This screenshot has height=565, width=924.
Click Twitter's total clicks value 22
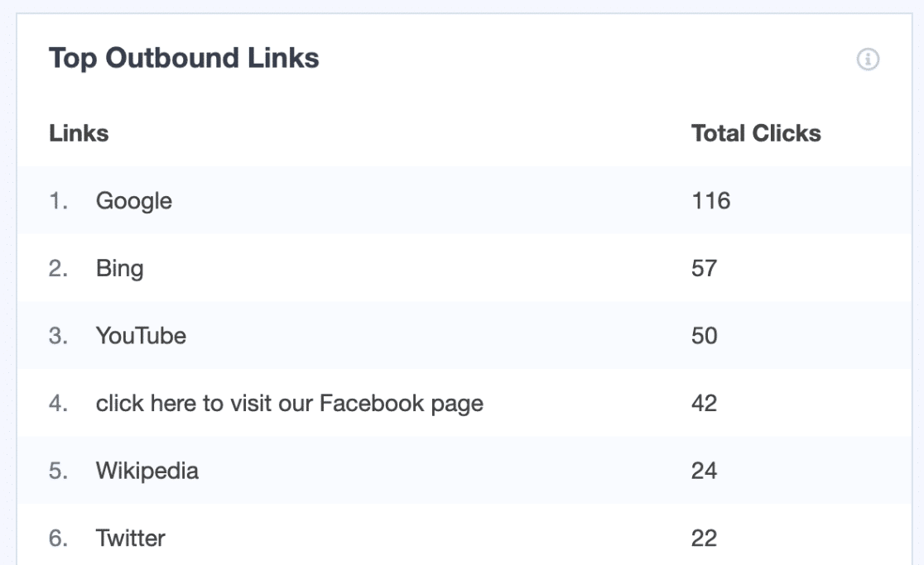pos(704,539)
